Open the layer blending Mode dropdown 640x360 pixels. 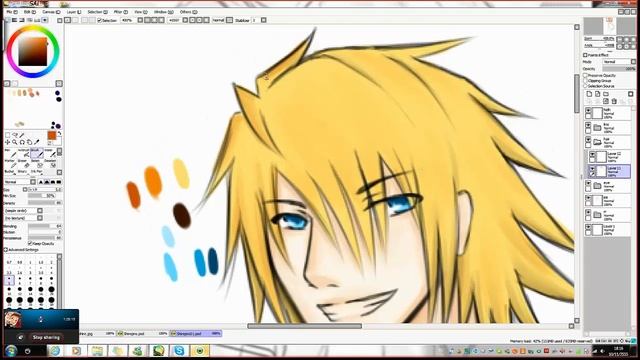click(619, 62)
